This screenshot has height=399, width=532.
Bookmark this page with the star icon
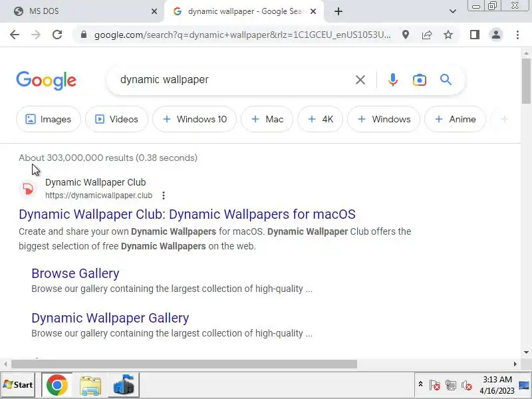click(448, 35)
